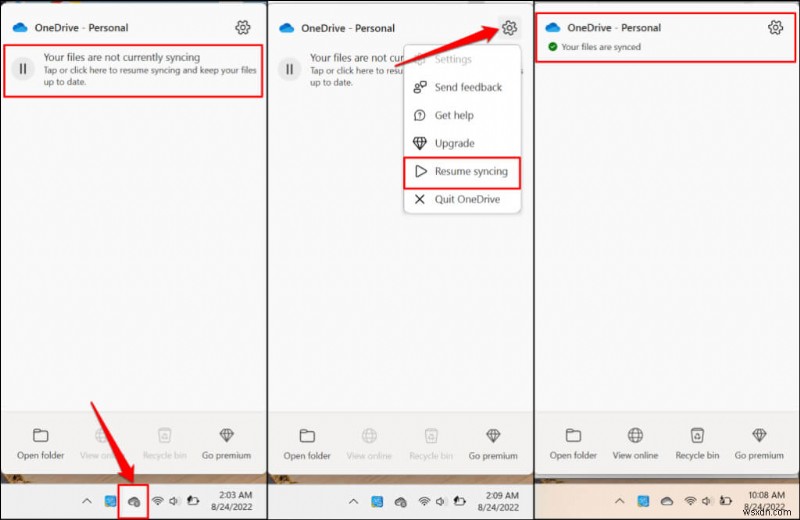Expand hidden tray icons chevron beside 2:09 AM clock

click(x=353, y=502)
